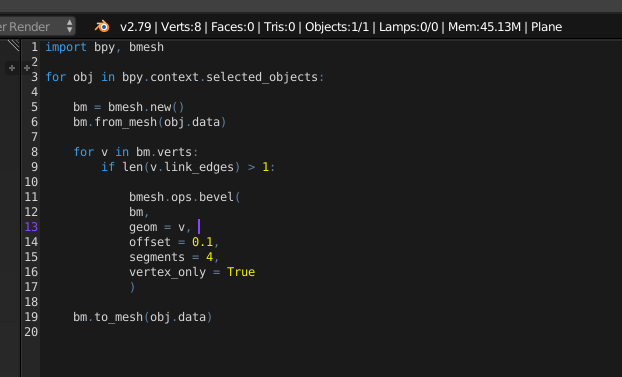Click the Objects:1/1 statistic
This screenshot has width=622, height=377.
(337, 27)
